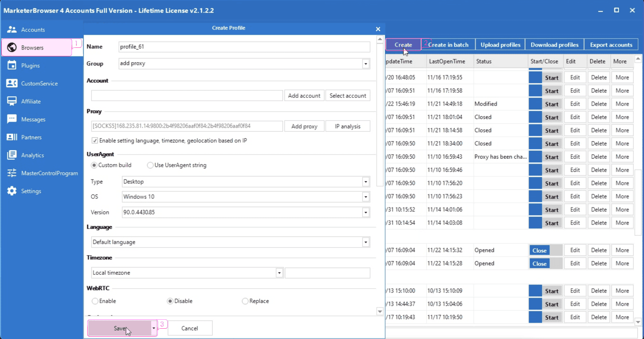The width and height of the screenshot is (644, 339).
Task: Open the Save button dropdown arrow
Action: [x=154, y=328]
